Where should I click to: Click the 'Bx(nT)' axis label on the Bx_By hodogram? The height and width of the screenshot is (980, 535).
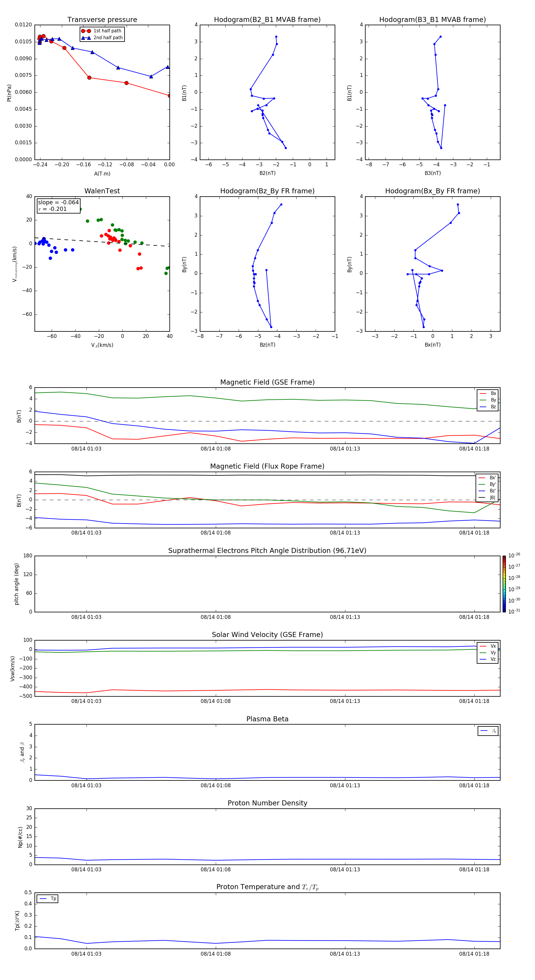point(432,345)
